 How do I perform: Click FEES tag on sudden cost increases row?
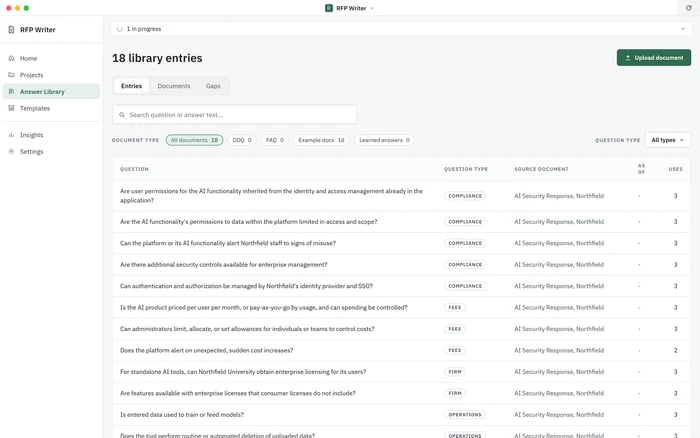coord(454,350)
